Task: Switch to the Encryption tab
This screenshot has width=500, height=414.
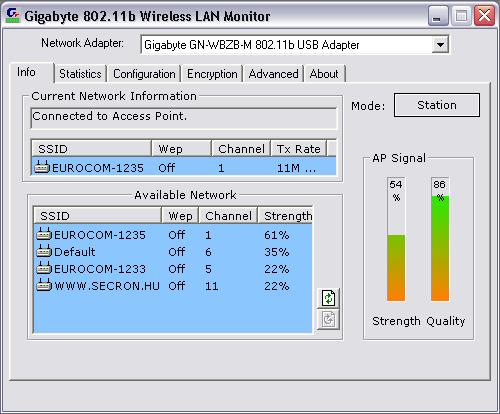Action: pos(212,74)
